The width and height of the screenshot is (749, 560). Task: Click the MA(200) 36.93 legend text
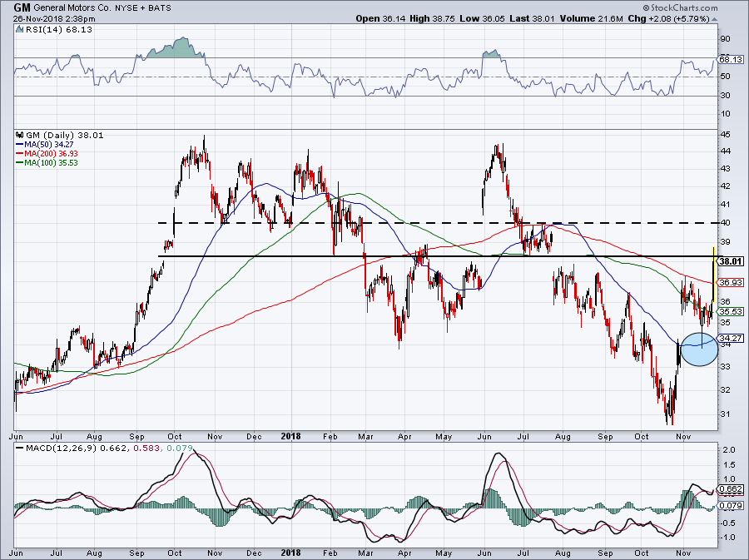51,154
